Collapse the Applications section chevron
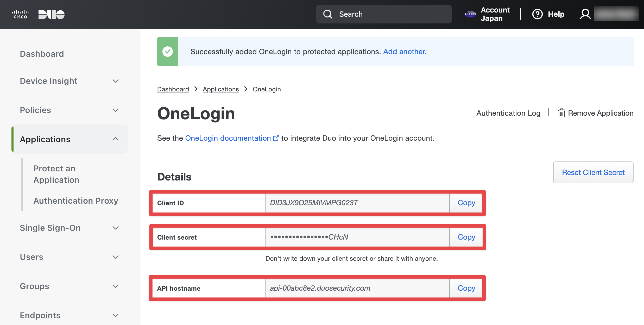 116,139
